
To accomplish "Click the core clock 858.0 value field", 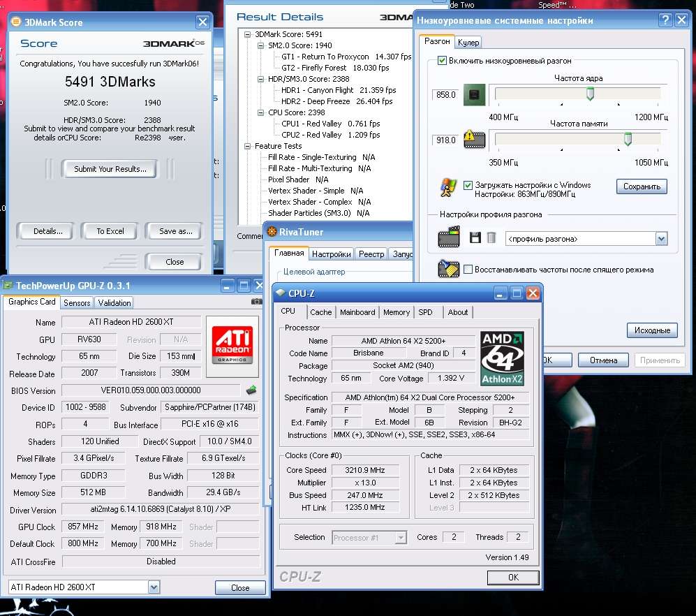I will (x=445, y=94).
